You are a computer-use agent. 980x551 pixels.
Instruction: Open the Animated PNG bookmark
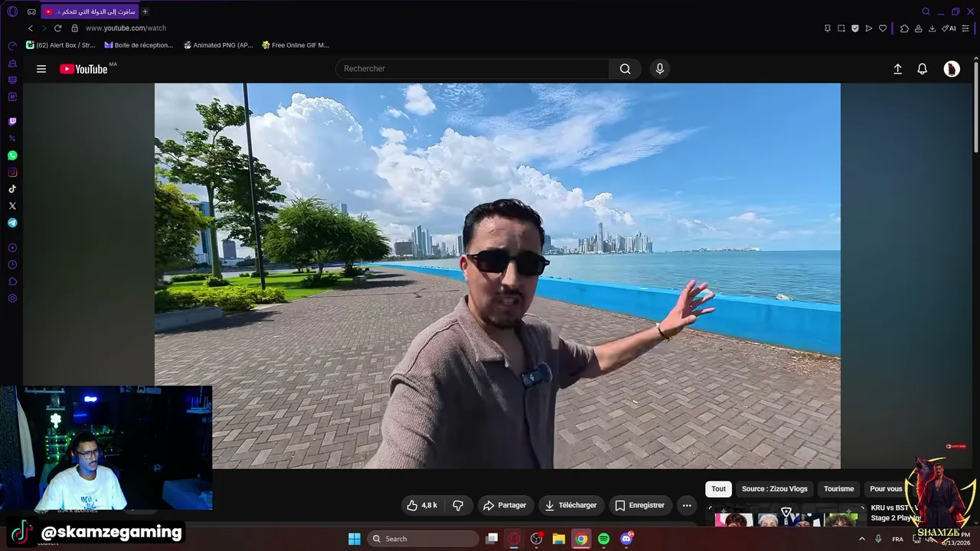click(218, 45)
